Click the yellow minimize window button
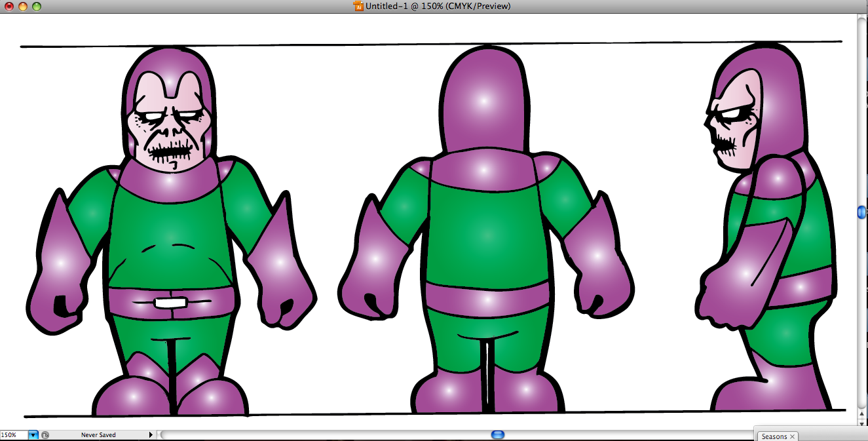Image resolution: width=868 pixels, height=441 pixels. [23, 7]
